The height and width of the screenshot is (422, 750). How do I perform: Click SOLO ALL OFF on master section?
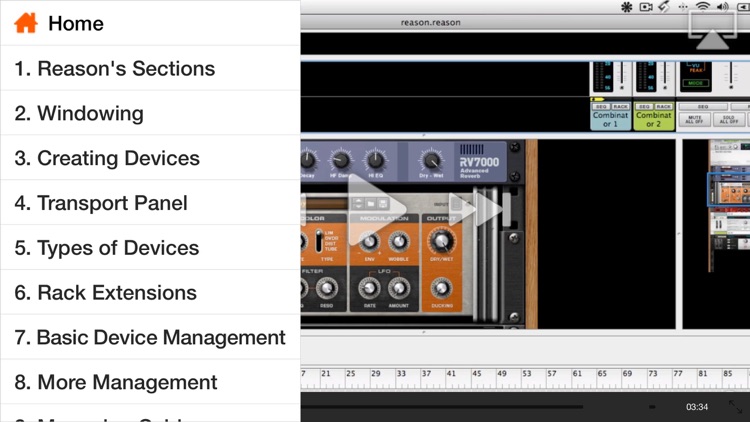pyautogui.click(x=728, y=119)
